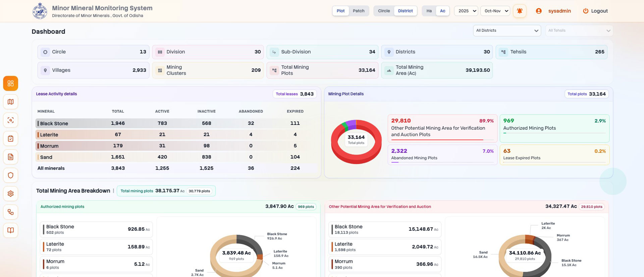Open the clipboard checklist sidebar icon
644x277 pixels.
10,138
